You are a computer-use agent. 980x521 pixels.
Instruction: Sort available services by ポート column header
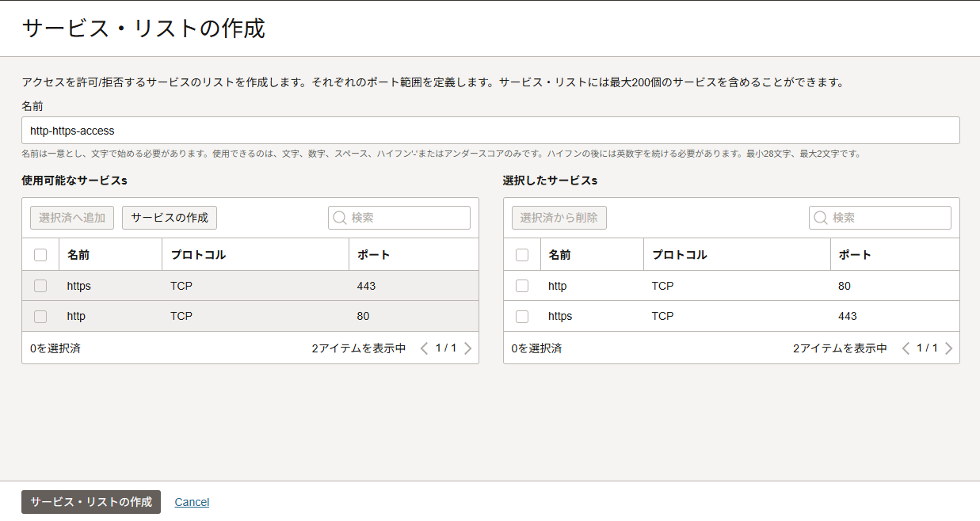pos(373,255)
